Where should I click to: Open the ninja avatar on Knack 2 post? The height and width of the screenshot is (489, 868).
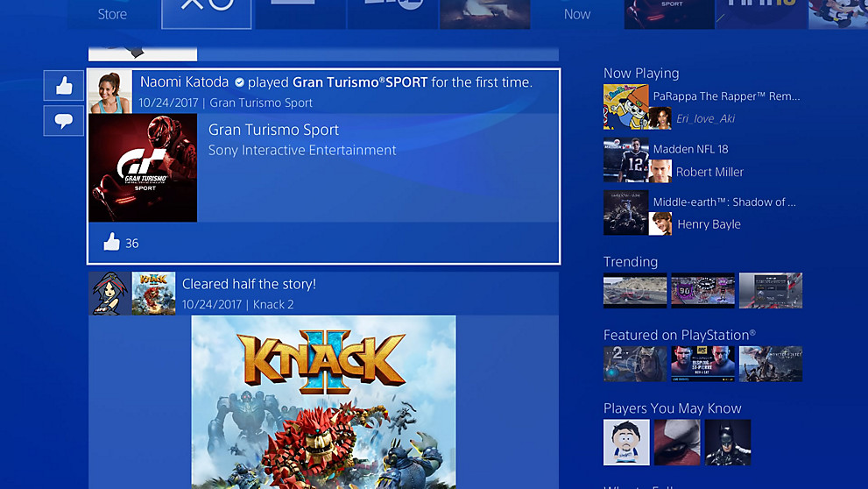tap(110, 294)
